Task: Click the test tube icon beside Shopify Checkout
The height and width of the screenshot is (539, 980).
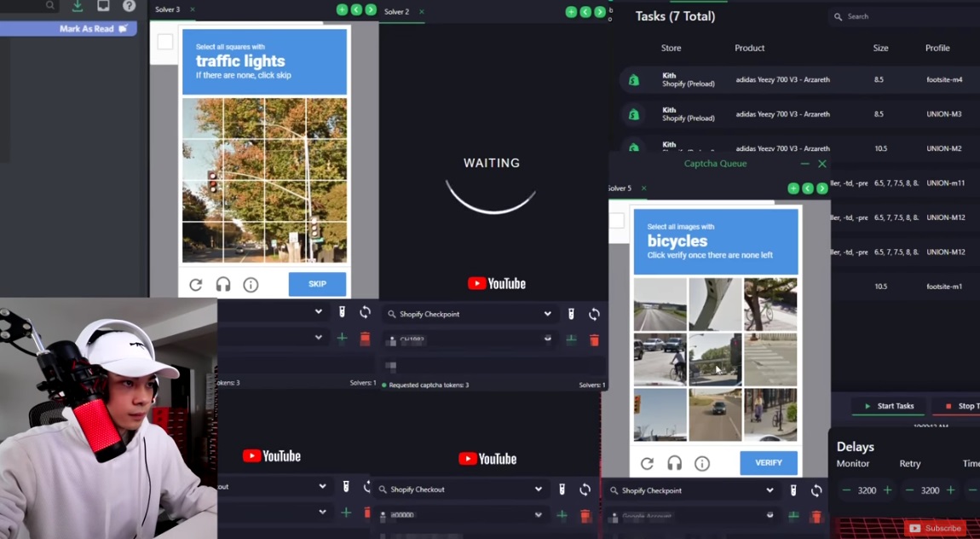Action: (562, 489)
